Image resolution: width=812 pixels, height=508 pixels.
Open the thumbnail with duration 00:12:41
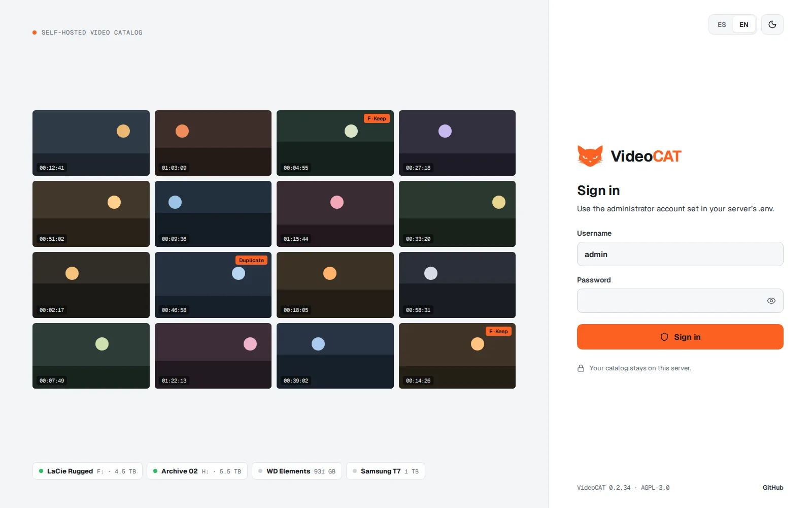pos(91,143)
